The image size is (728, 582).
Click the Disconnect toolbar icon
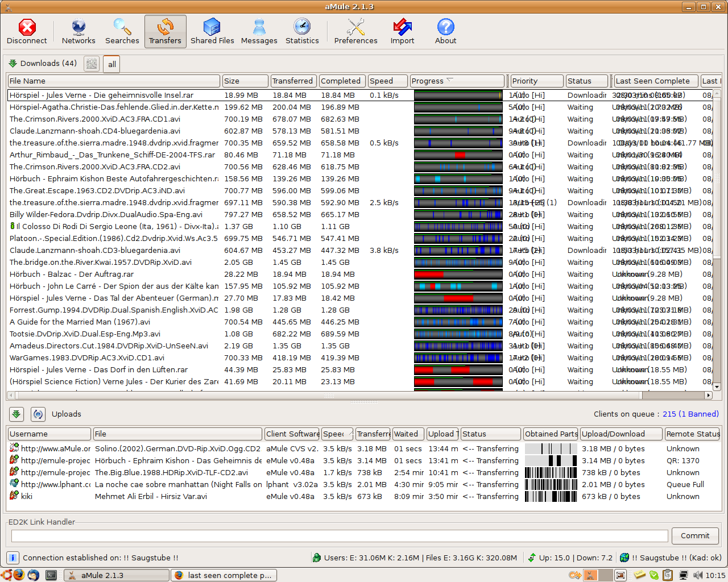pos(27,31)
